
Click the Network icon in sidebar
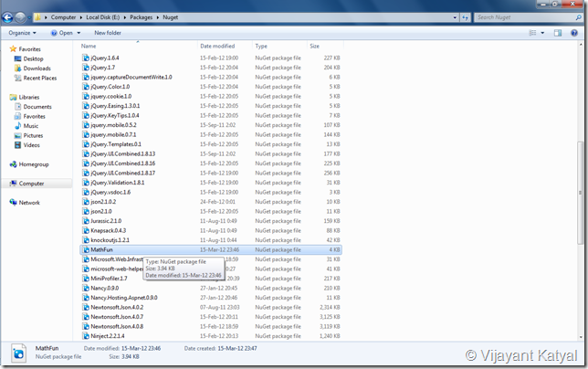point(13,203)
